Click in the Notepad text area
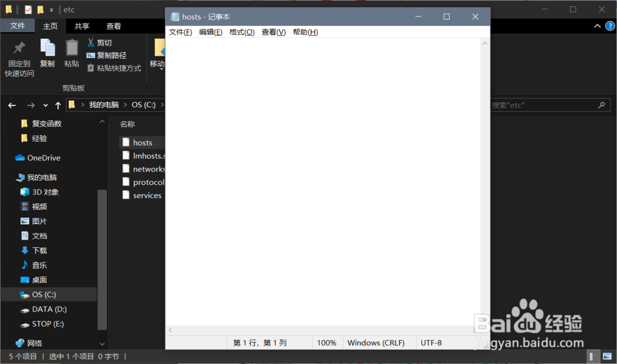The width and height of the screenshot is (617, 364). 323,182
